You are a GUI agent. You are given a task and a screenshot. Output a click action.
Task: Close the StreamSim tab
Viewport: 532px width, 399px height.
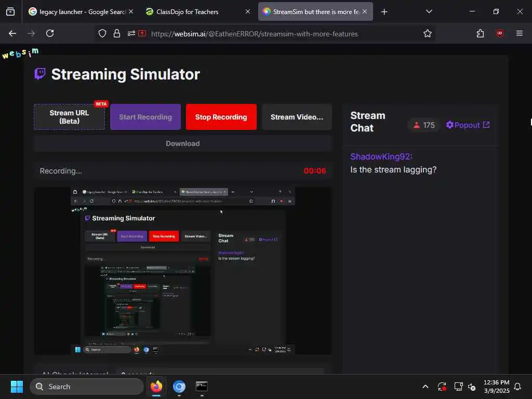(x=364, y=11)
